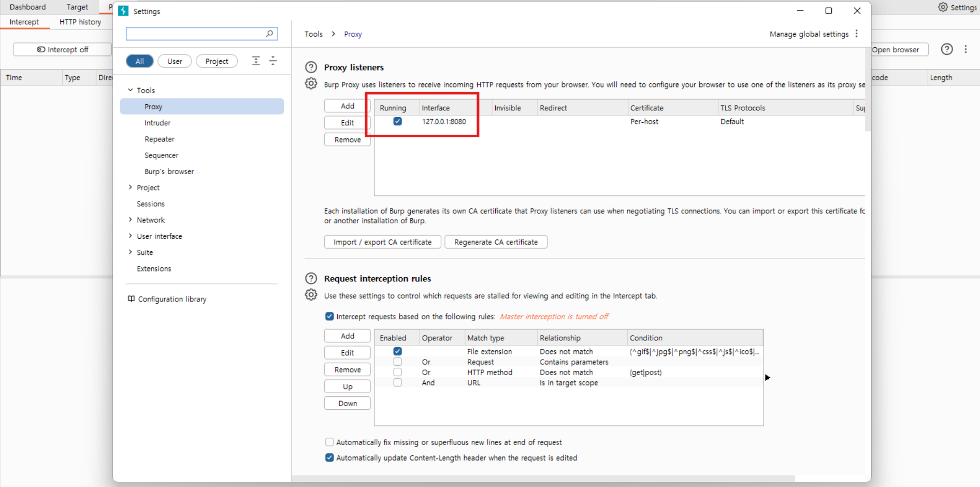Click the help icon beside Open browser

pos(947,49)
